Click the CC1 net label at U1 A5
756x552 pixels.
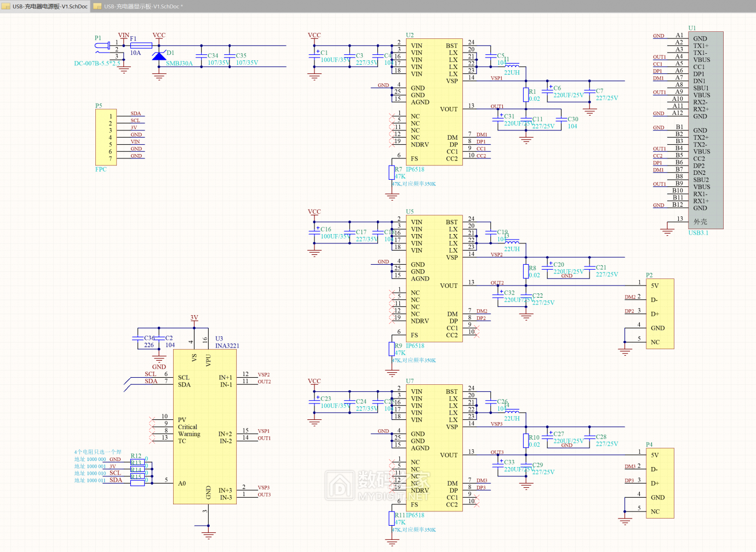point(658,64)
